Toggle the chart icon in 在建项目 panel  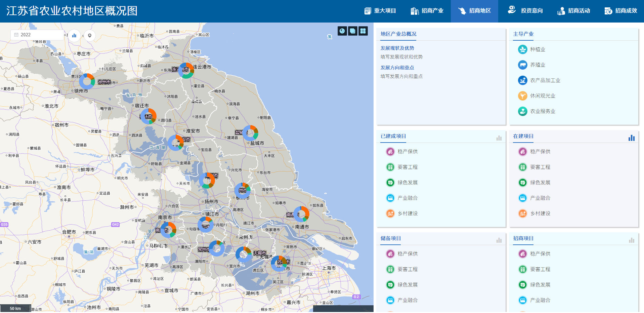631,138
